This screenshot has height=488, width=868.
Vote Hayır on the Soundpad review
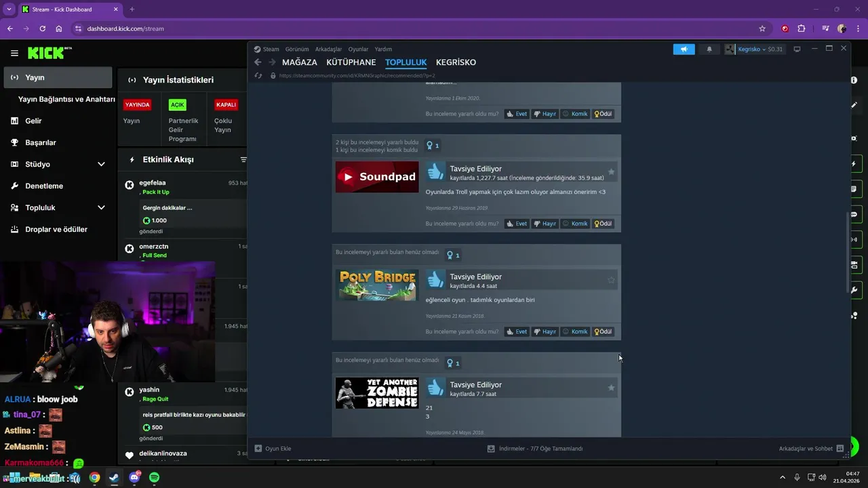click(545, 224)
